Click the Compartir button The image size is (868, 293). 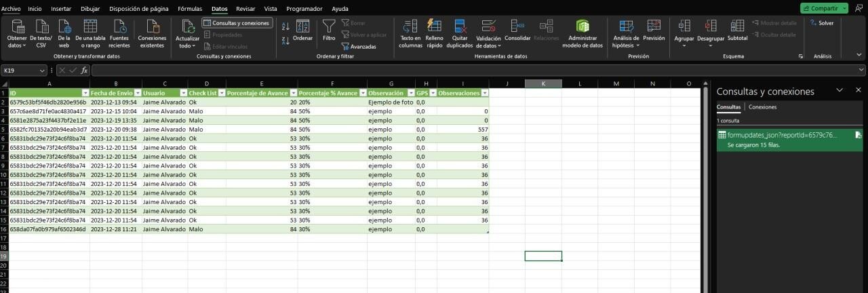[x=823, y=9]
